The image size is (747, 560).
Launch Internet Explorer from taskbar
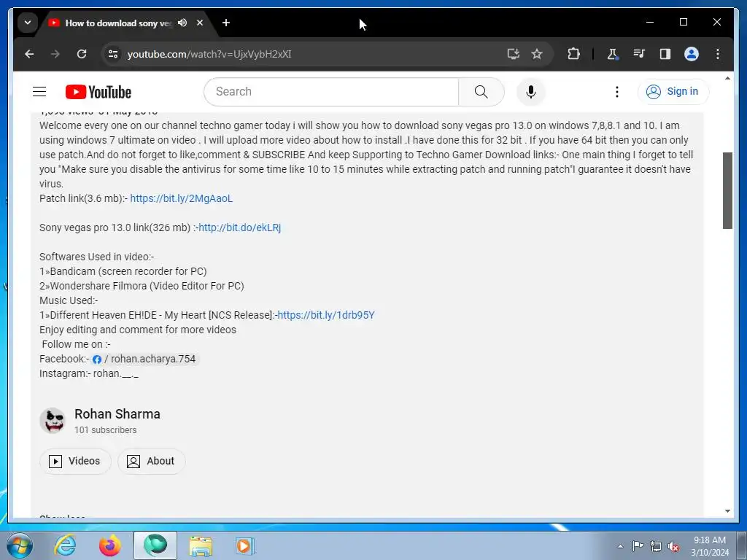(x=65, y=545)
